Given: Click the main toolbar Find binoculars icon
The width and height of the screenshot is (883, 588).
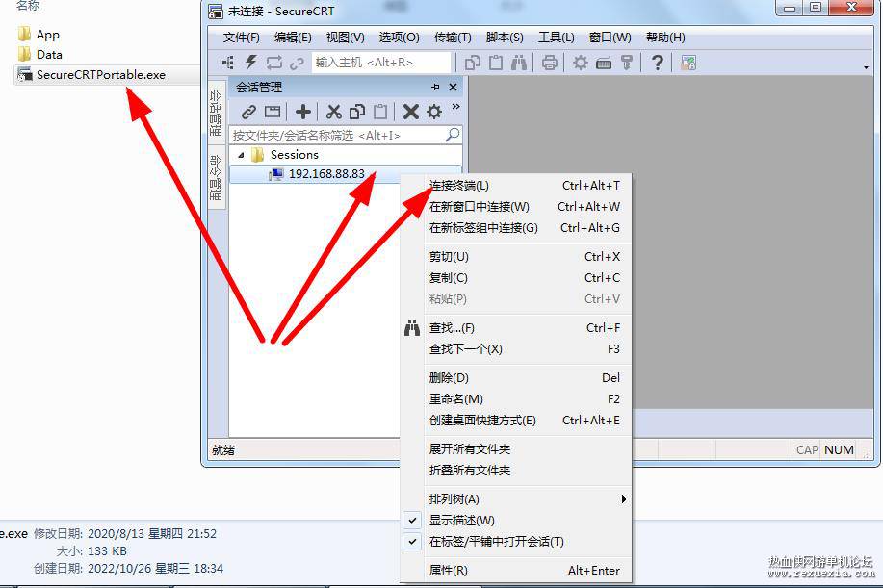Looking at the screenshot, I should (x=519, y=63).
